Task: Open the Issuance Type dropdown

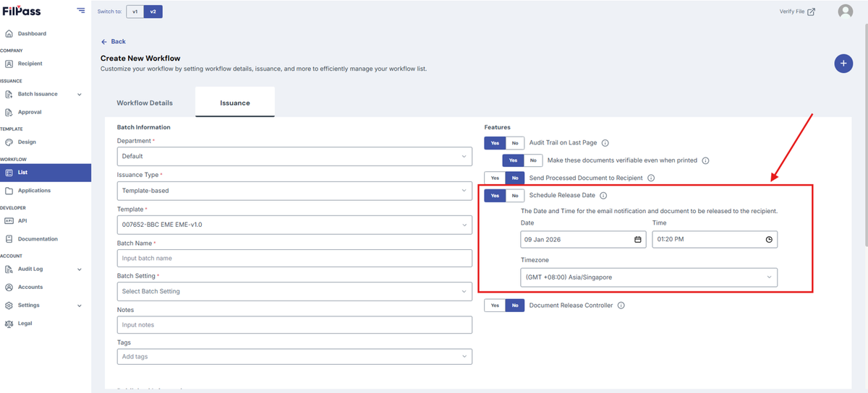Action: click(294, 191)
